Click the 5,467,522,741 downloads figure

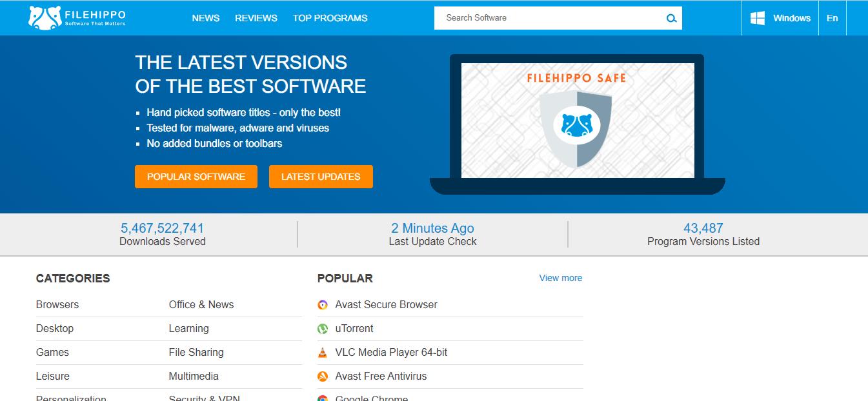163,228
